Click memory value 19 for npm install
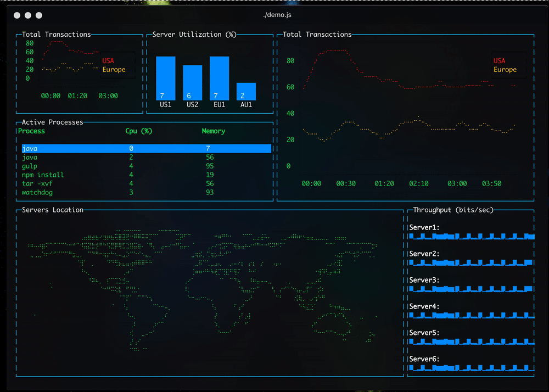 point(210,175)
